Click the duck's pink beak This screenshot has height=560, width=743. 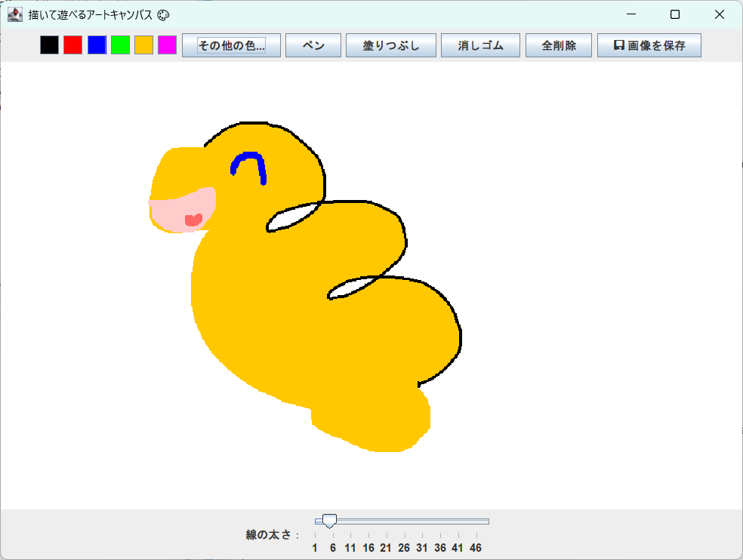pyautogui.click(x=183, y=209)
